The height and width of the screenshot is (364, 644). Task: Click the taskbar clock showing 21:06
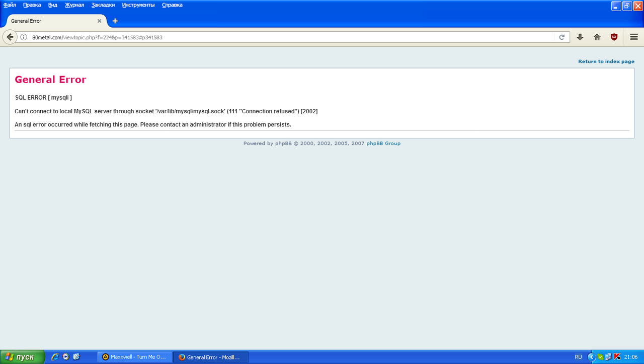click(631, 357)
